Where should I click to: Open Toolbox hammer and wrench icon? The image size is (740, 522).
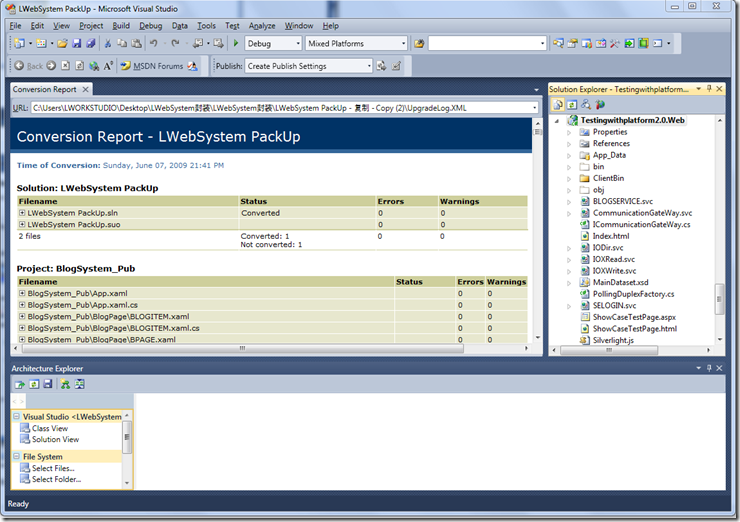614,43
